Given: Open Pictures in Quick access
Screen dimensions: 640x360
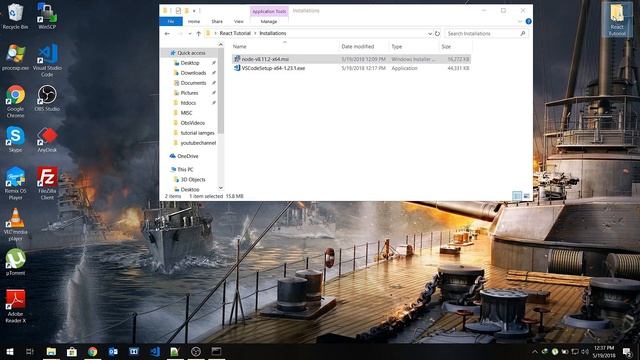Looking at the screenshot, I should [x=189, y=93].
